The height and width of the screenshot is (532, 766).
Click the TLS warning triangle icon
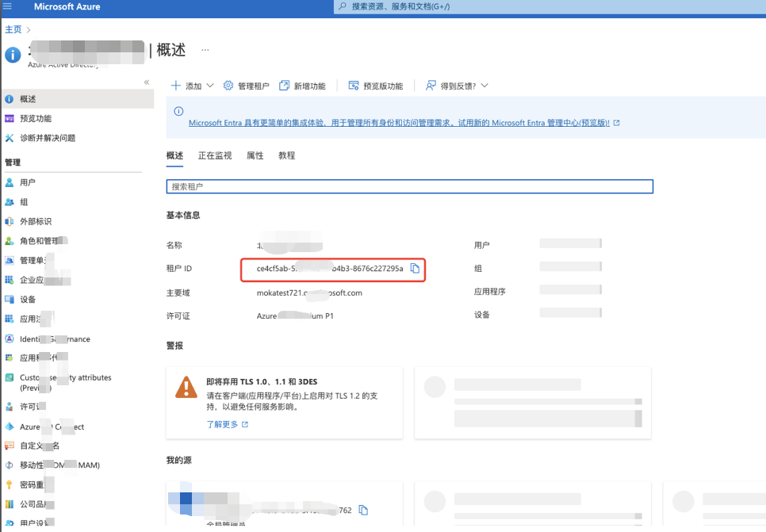tap(186, 388)
